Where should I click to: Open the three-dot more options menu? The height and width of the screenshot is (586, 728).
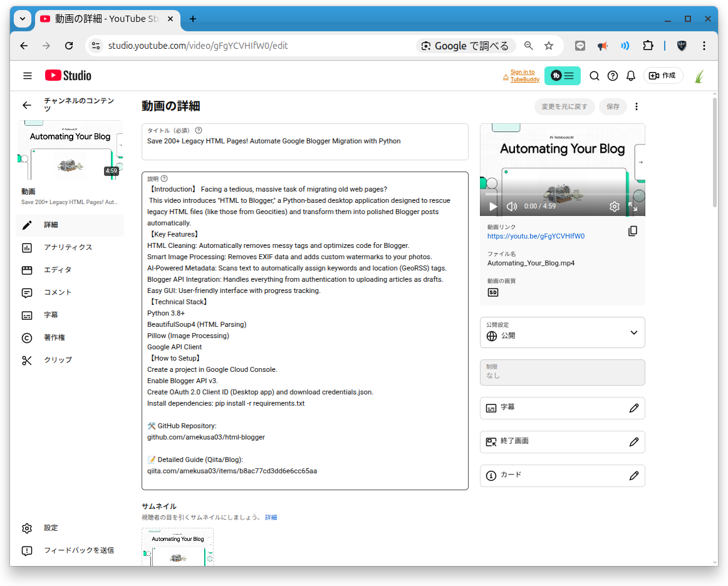click(x=637, y=106)
